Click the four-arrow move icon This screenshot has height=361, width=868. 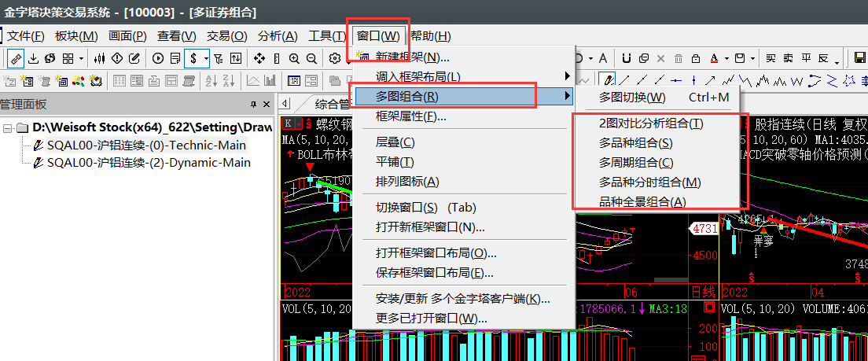[259, 58]
